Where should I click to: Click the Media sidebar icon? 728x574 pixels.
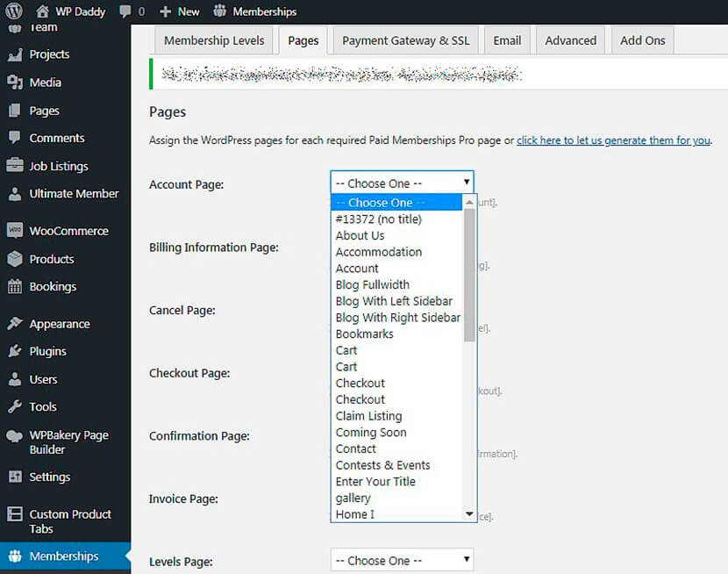[x=15, y=83]
